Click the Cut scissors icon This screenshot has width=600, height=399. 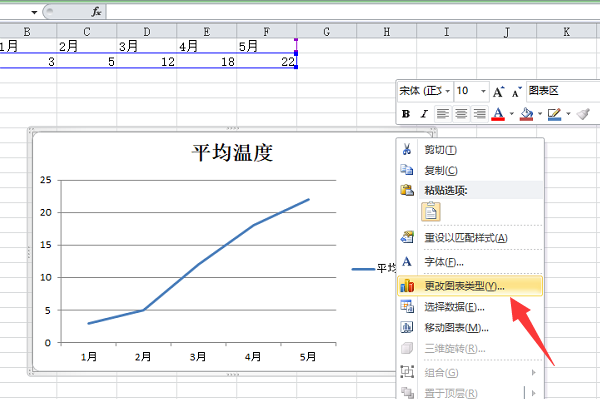[x=406, y=149]
